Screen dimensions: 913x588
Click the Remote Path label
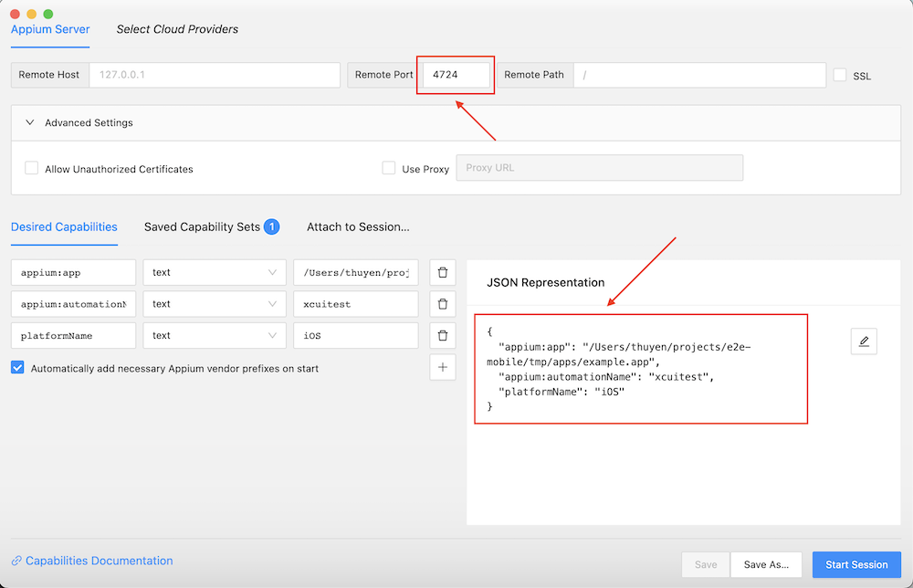(x=534, y=75)
